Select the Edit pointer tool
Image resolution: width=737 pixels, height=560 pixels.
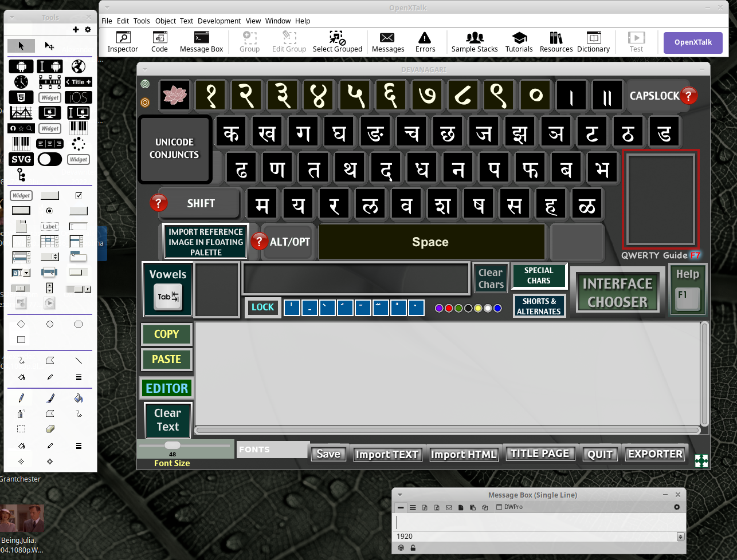[x=50, y=46]
